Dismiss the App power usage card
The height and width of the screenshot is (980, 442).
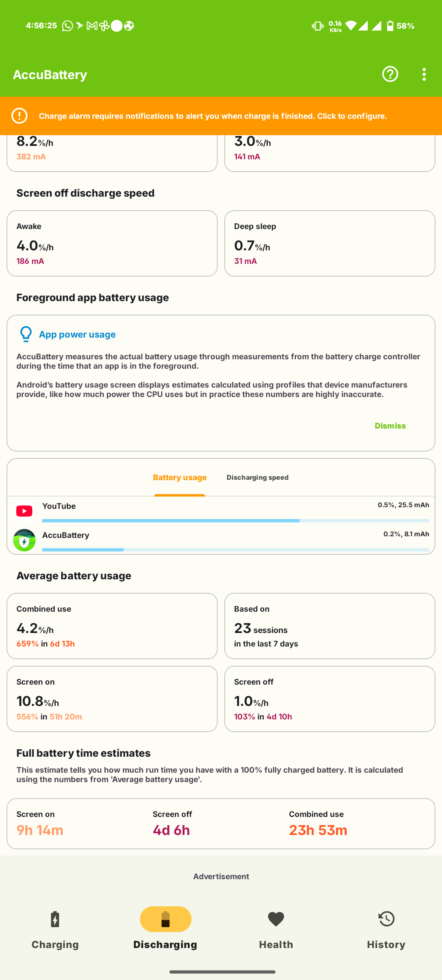[390, 426]
